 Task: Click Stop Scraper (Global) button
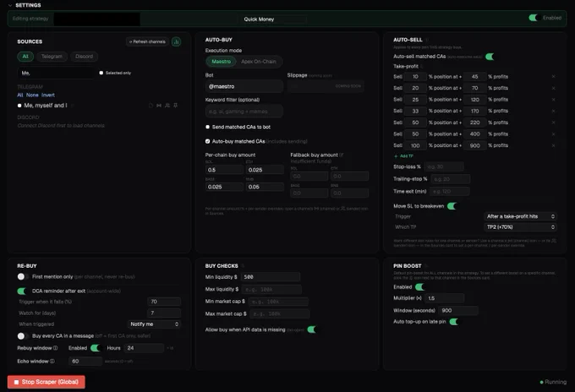pyautogui.click(x=47, y=382)
